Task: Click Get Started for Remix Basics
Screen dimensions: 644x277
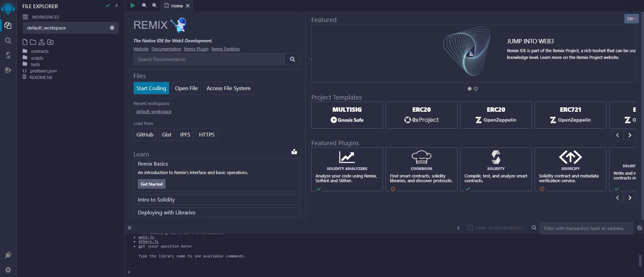Action: click(x=152, y=184)
